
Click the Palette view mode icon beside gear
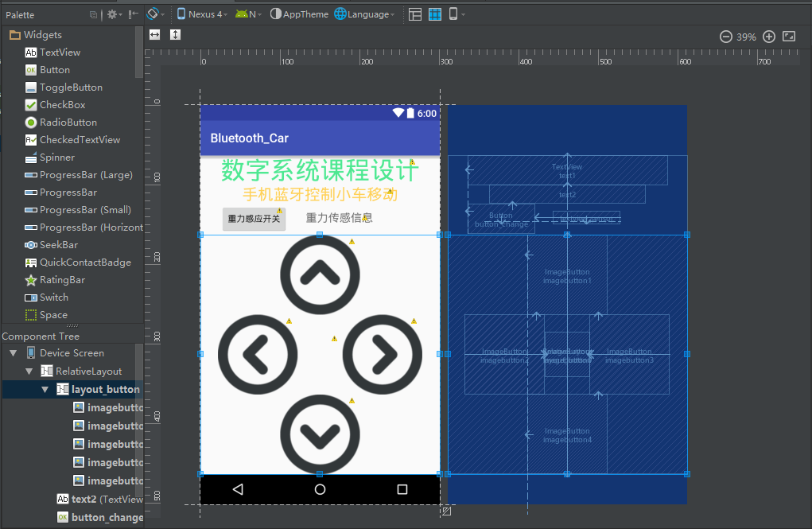pos(93,14)
